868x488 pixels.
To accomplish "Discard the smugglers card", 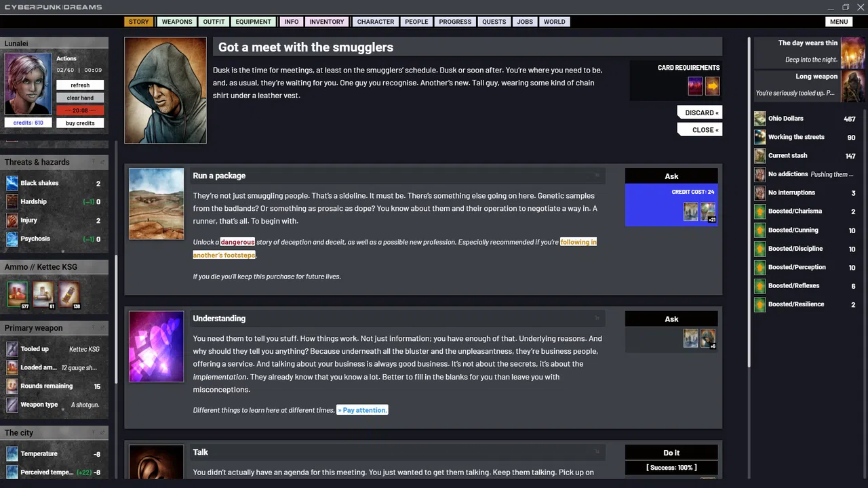I will (x=699, y=113).
